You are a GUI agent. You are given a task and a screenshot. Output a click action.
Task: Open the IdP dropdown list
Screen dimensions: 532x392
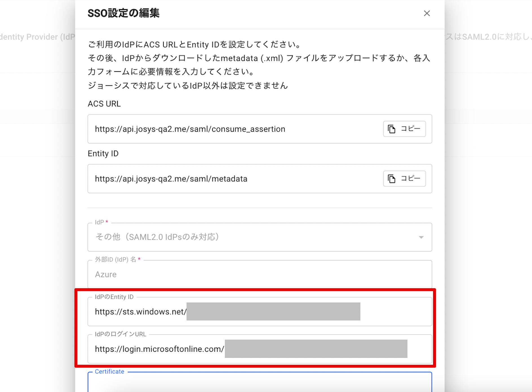[260, 237]
